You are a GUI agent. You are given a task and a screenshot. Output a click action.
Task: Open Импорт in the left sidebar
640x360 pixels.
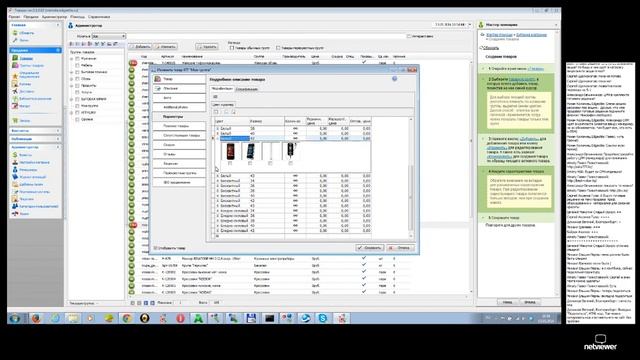25,106
